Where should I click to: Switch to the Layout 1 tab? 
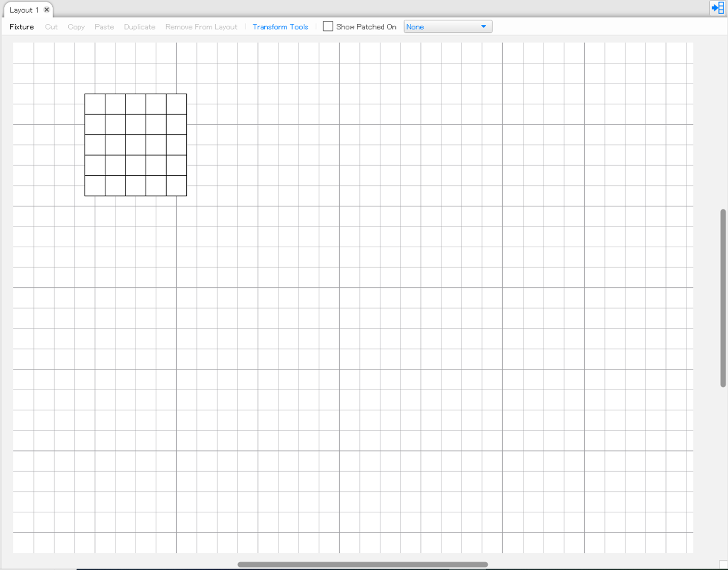point(24,10)
